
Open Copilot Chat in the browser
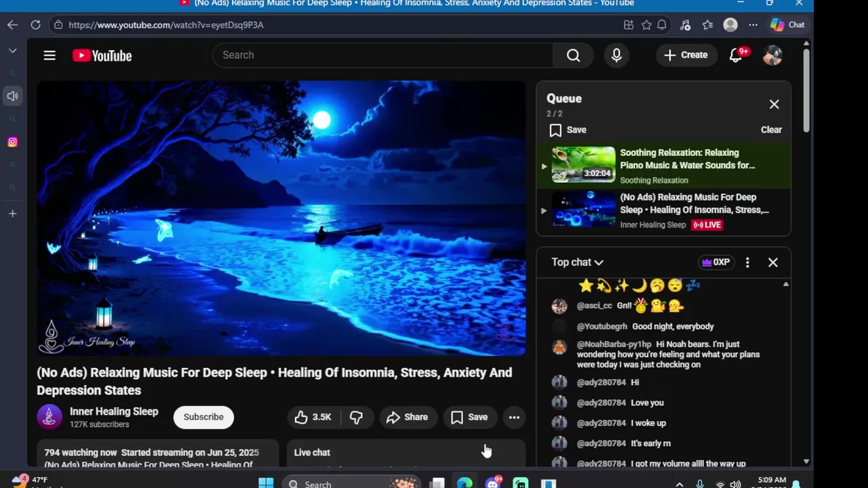787,24
